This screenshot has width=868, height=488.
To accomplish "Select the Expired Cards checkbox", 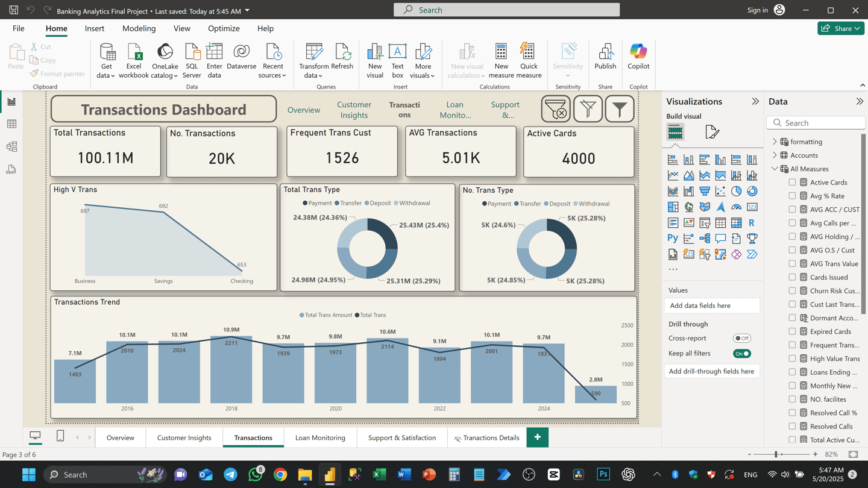I will tap(792, 331).
